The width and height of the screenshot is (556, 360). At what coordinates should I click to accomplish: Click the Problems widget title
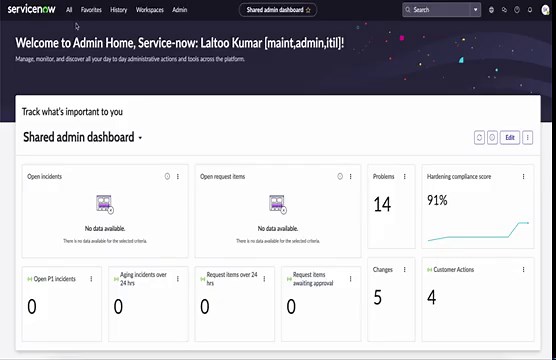coord(383,176)
